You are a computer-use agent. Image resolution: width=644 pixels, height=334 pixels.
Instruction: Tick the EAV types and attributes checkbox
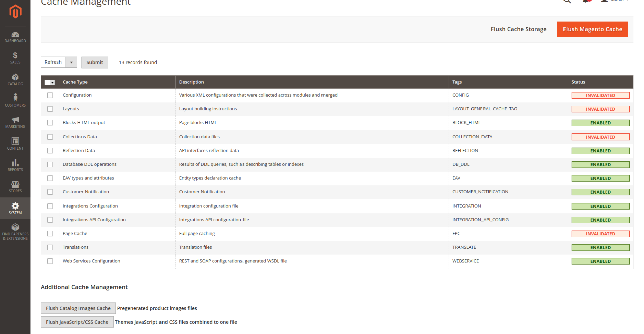(50, 178)
